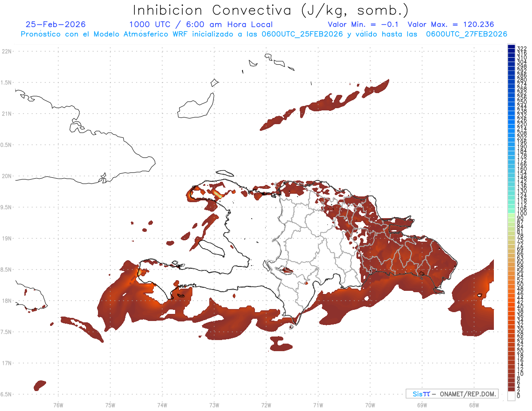Viewport: 532px width, 411px height.
Task: Click the longitude label '70W'
Action: tap(370, 404)
